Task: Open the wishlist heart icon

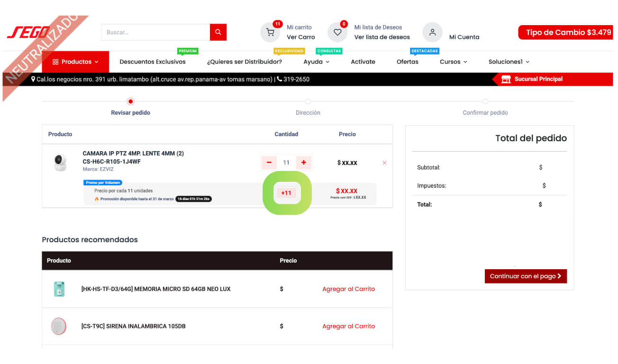Action: click(x=337, y=32)
